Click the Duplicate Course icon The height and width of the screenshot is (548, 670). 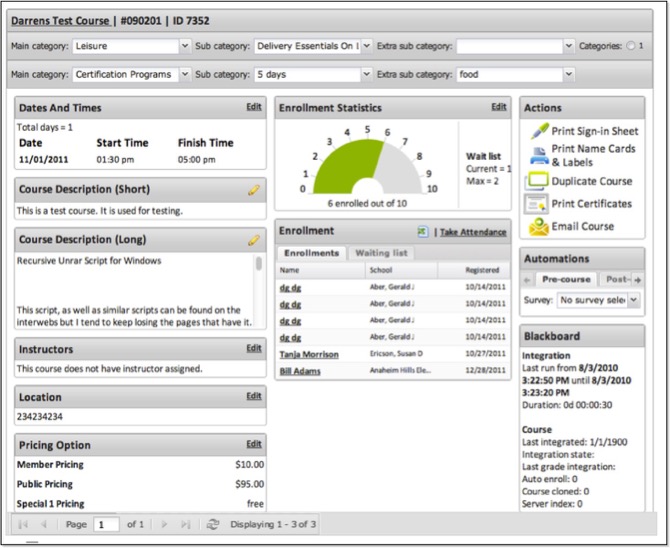click(538, 181)
